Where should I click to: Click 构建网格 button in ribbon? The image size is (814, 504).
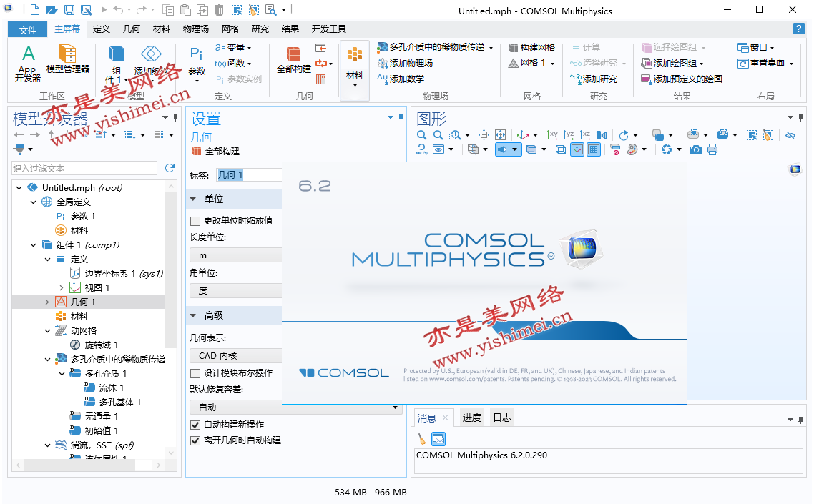531,47
